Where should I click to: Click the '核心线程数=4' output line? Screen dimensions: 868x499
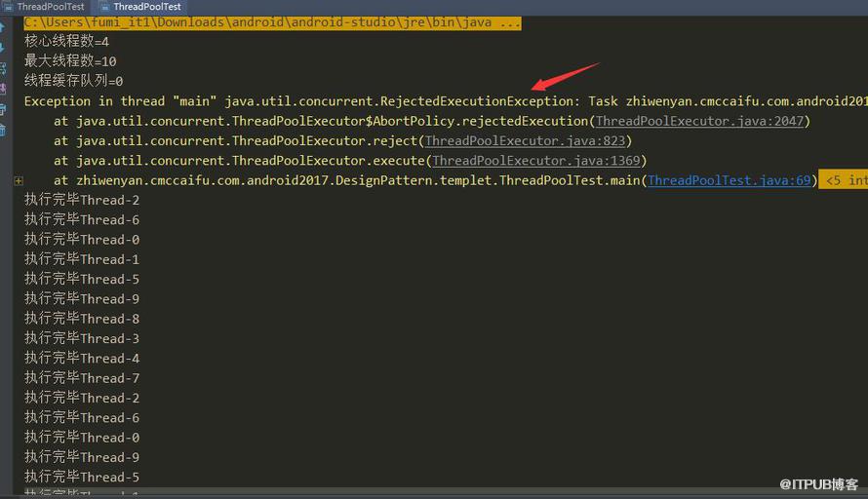click(66, 42)
